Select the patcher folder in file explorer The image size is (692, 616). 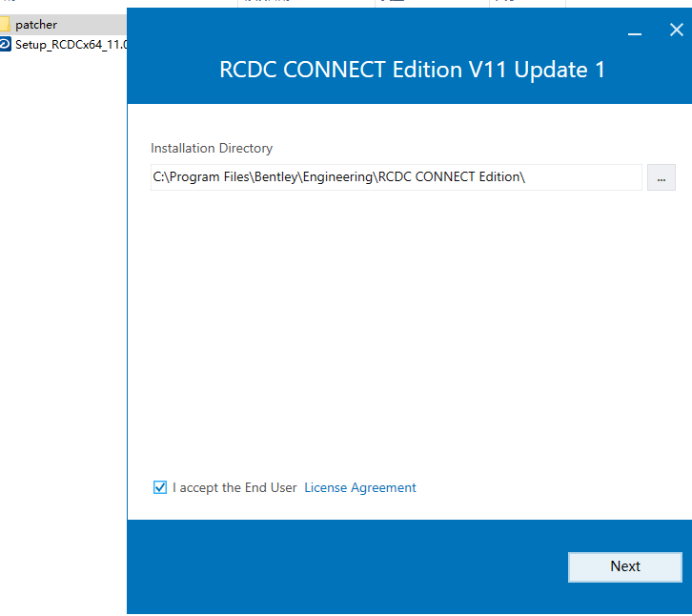(63, 25)
